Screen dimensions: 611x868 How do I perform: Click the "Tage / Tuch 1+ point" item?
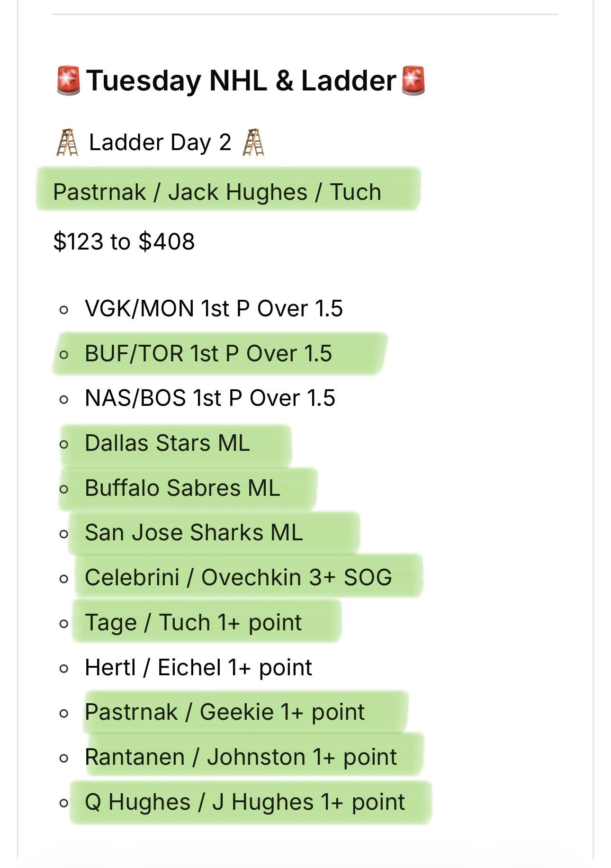click(193, 623)
